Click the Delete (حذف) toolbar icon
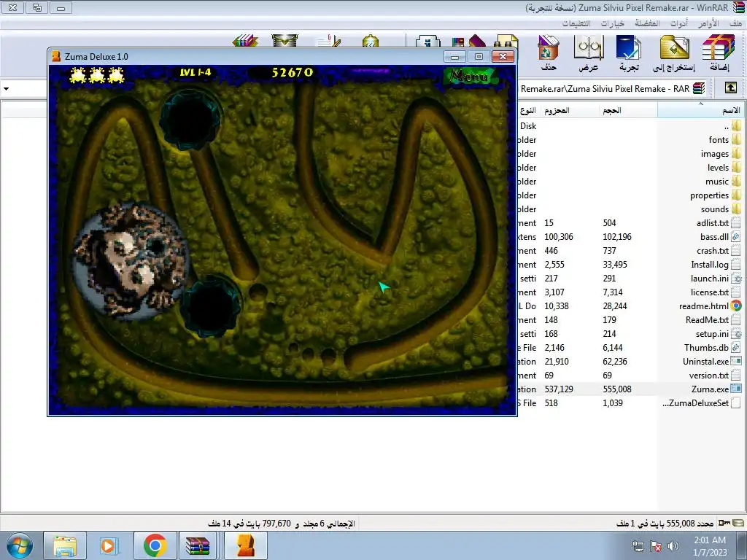Screen dimensions: 747x560 pyautogui.click(x=549, y=52)
